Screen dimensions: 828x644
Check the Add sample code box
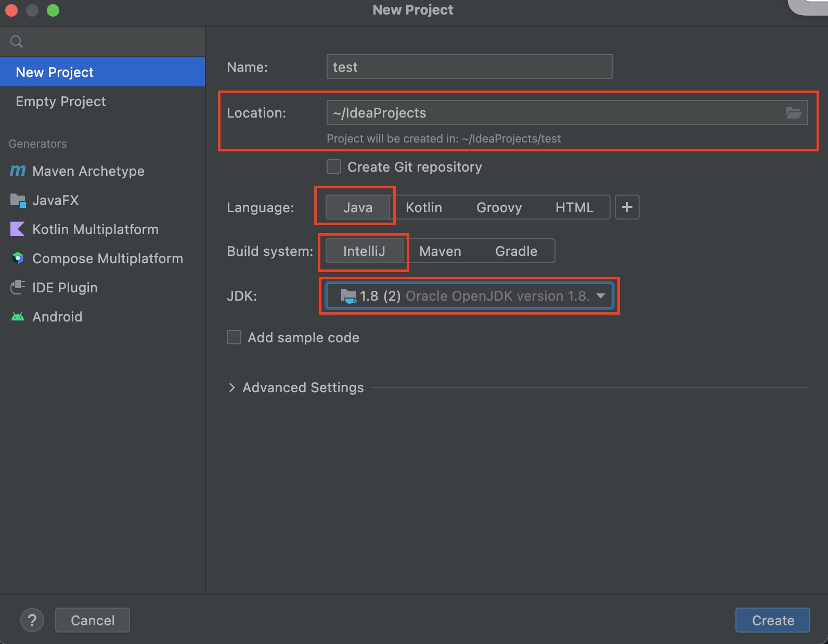[x=234, y=338]
